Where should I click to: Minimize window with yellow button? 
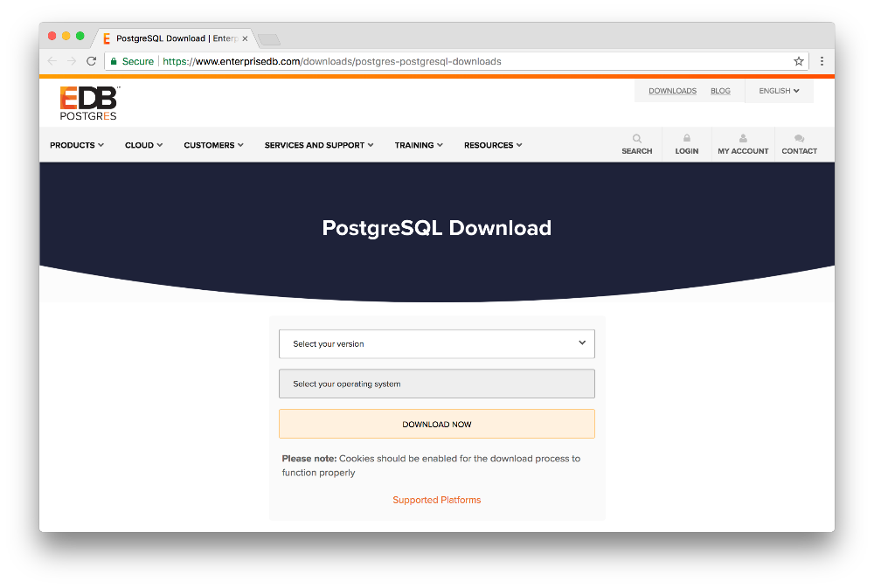pos(66,36)
